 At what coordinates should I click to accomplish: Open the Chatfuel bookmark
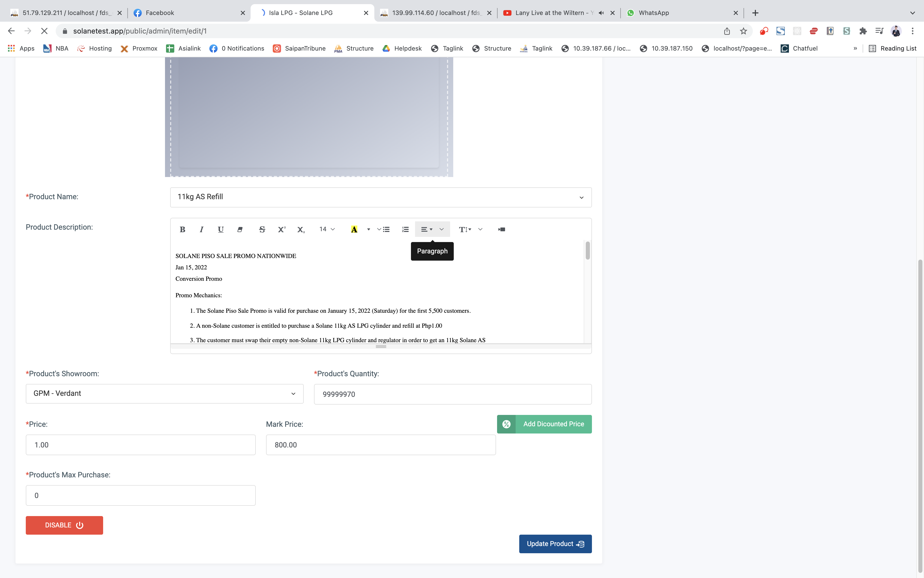tap(799, 49)
